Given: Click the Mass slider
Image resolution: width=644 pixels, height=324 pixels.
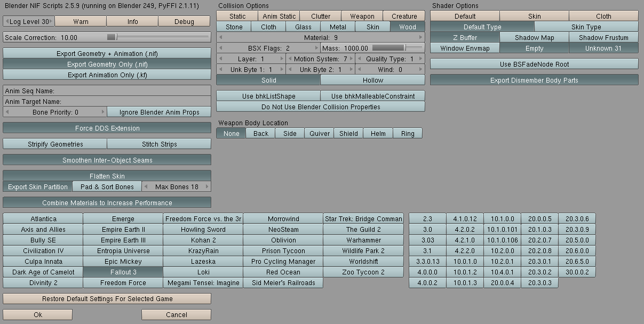Looking at the screenshot, I should [373, 48].
